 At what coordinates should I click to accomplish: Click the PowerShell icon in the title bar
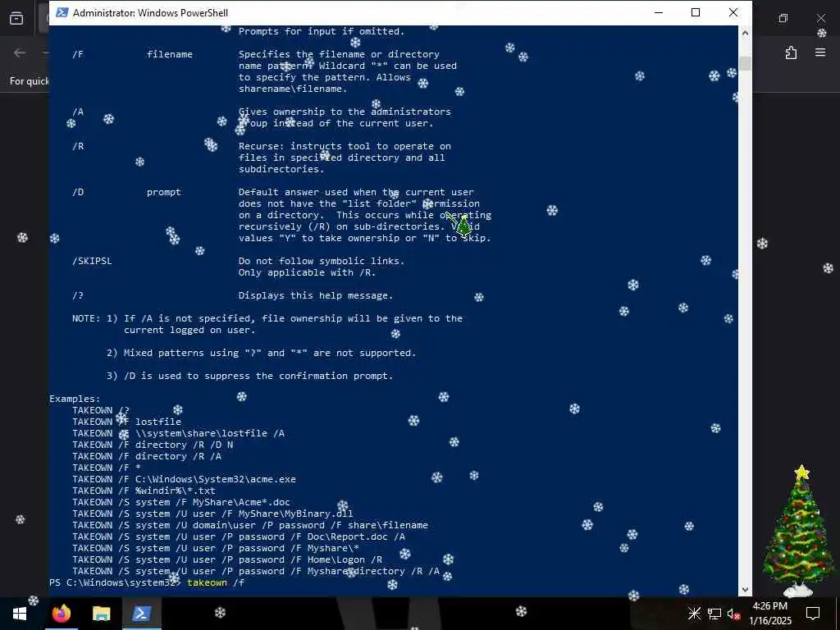(x=62, y=12)
